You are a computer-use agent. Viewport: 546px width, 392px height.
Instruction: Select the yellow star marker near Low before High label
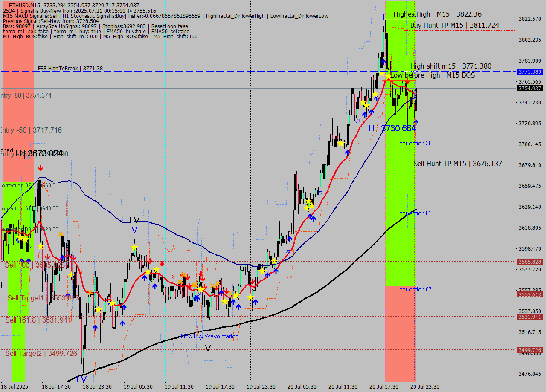click(388, 77)
